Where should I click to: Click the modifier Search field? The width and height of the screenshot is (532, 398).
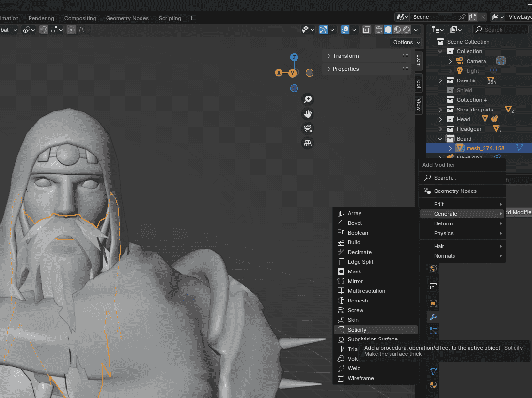click(462, 178)
